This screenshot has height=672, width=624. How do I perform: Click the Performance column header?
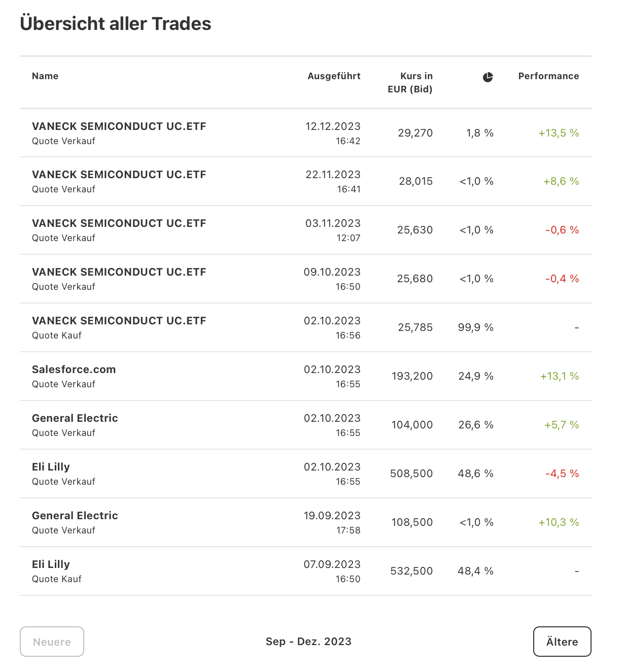[x=548, y=76]
